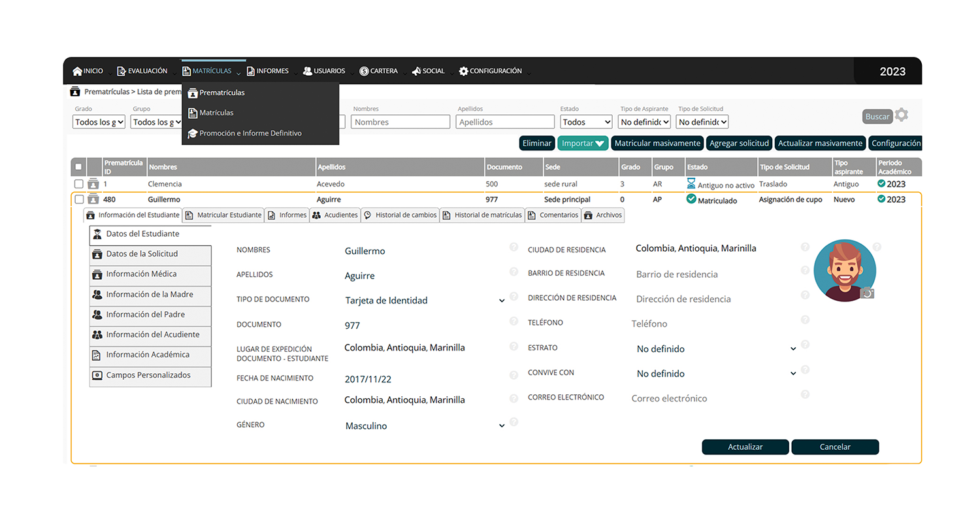Click the Matriculado green check status icon
980x523 pixels.
691,199
